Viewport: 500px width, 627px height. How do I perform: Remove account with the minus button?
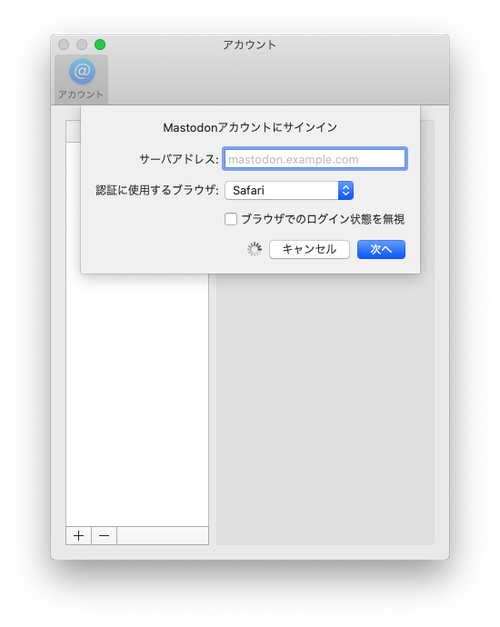click(104, 535)
